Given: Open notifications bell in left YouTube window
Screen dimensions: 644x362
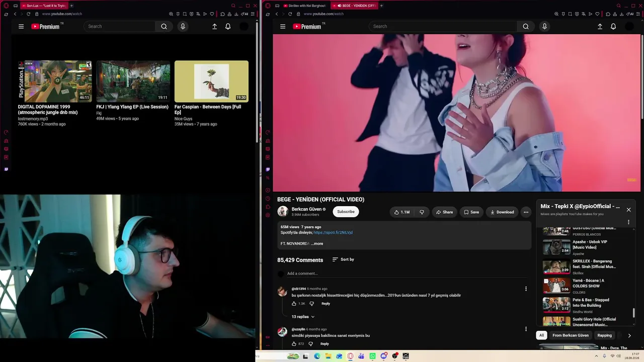Looking at the screenshot, I should click(228, 26).
